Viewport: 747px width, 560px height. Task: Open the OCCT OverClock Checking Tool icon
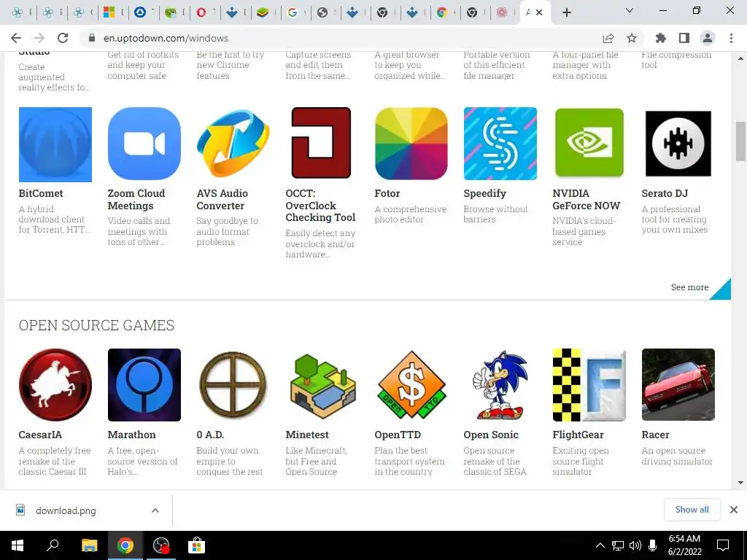[x=321, y=143]
